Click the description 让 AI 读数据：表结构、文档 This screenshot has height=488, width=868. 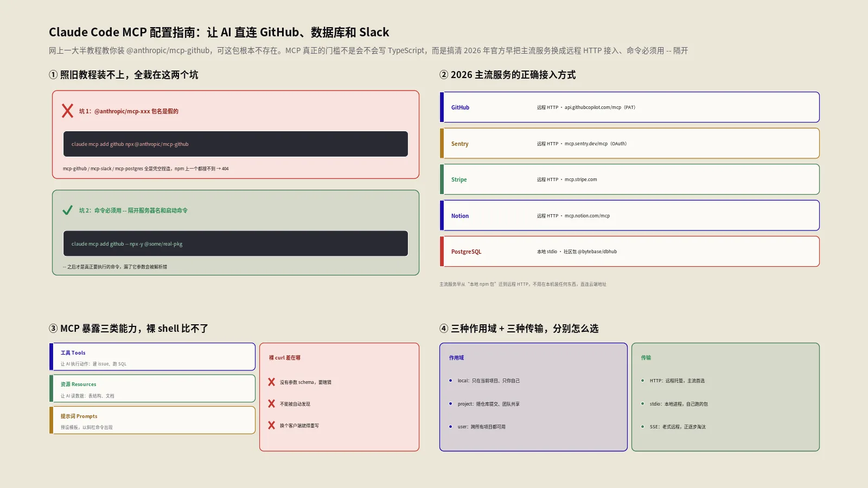pyautogui.click(x=87, y=396)
